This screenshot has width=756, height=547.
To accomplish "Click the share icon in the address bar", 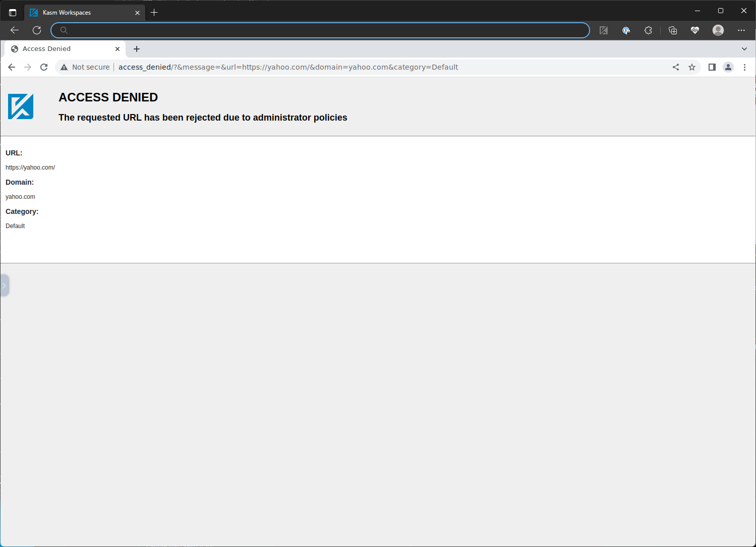I will coord(676,67).
